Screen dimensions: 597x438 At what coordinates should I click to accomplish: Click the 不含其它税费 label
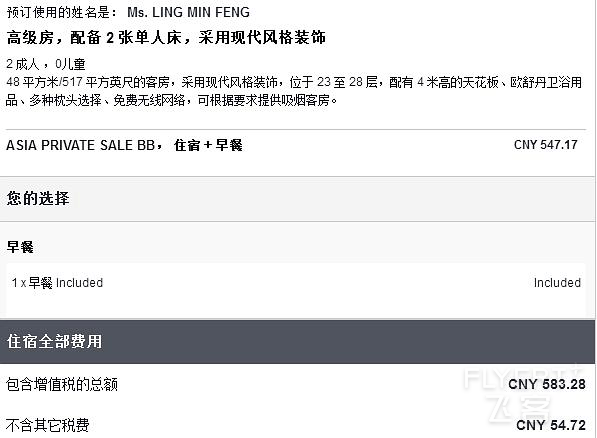[48, 425]
